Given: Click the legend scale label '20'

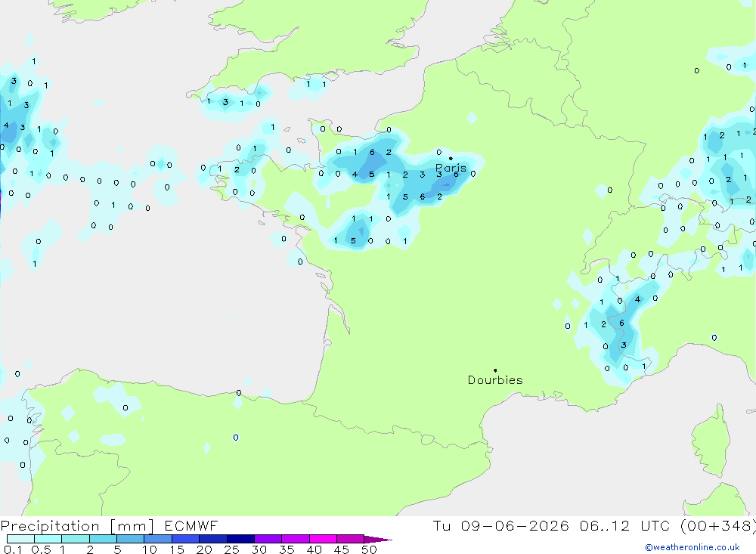Looking at the screenshot, I should (204, 549).
